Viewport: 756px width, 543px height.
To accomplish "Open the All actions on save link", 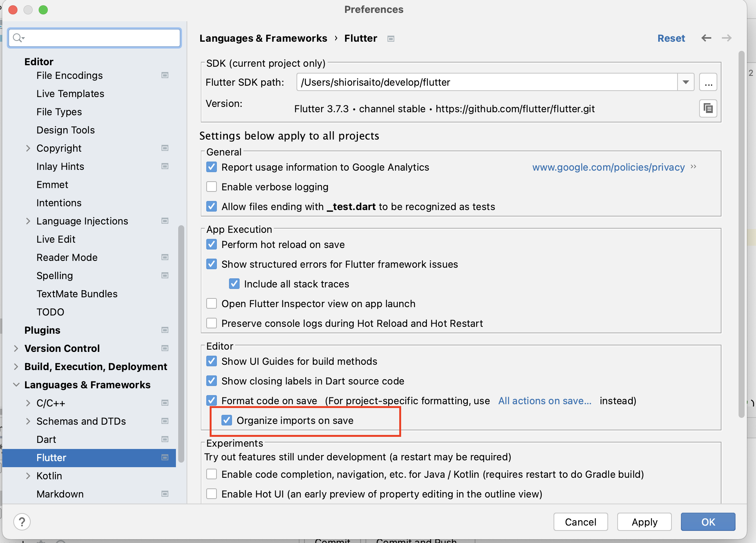I will [x=544, y=401].
